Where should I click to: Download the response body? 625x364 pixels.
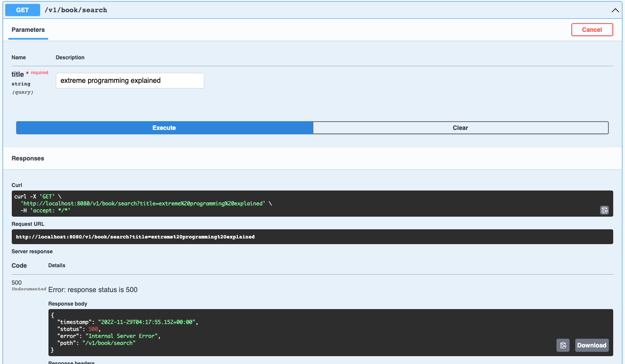(592, 345)
